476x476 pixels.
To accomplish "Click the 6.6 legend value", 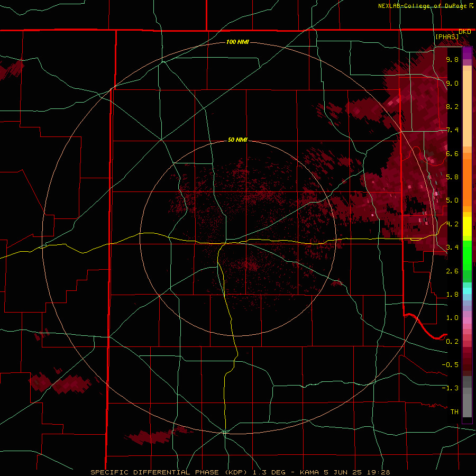I will [452, 153].
